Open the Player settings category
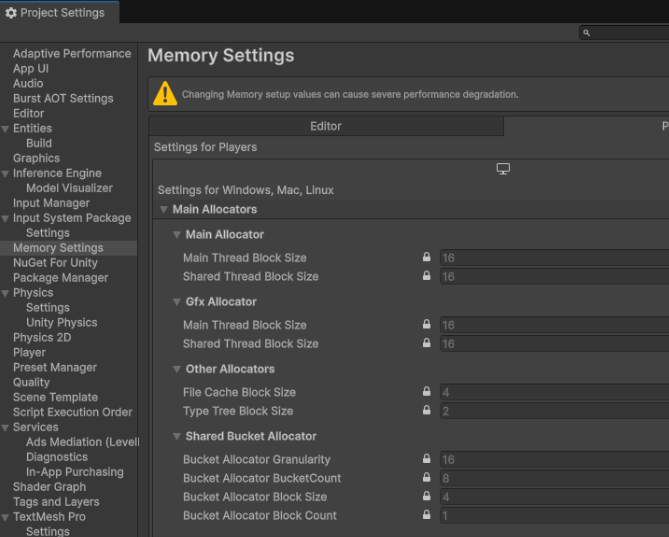 coord(29,352)
